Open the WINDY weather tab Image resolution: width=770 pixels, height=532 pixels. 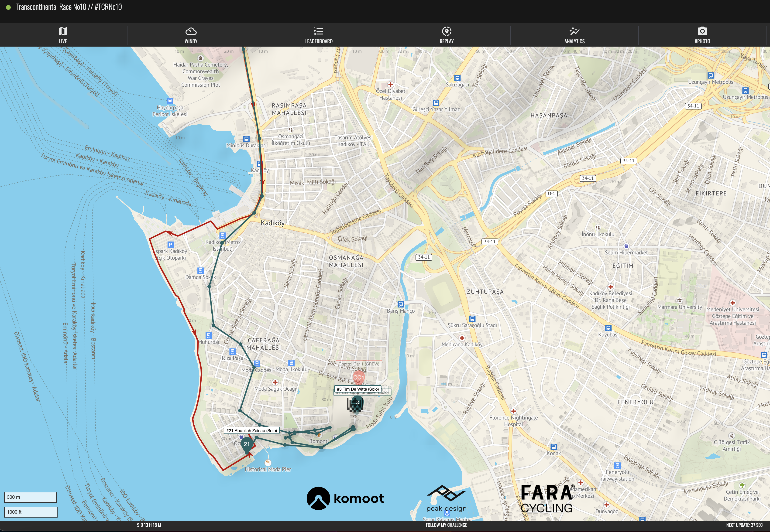point(191,35)
